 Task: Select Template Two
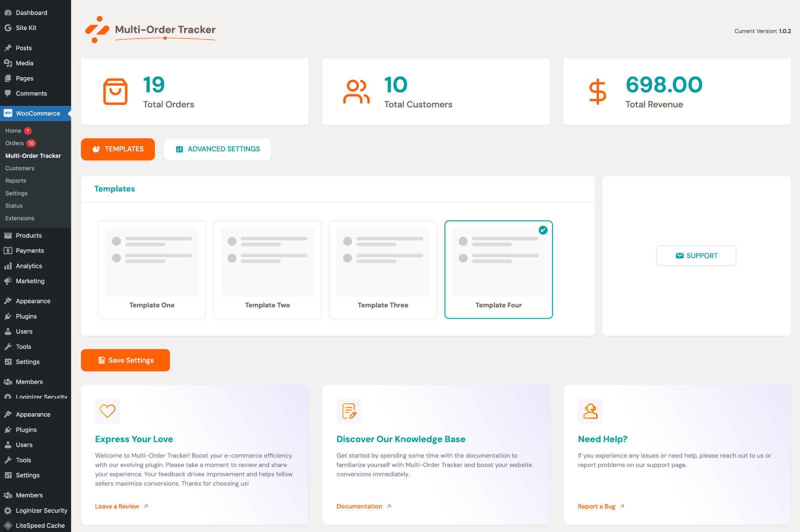(267, 270)
